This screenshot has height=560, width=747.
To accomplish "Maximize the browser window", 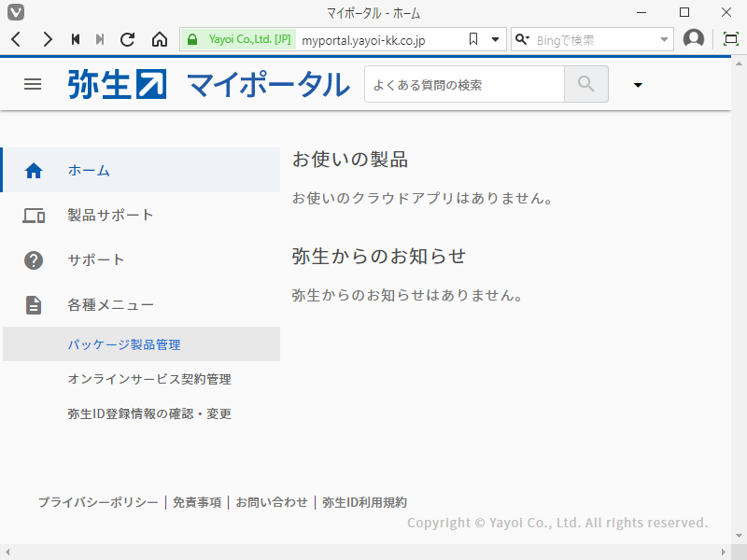I will (684, 12).
